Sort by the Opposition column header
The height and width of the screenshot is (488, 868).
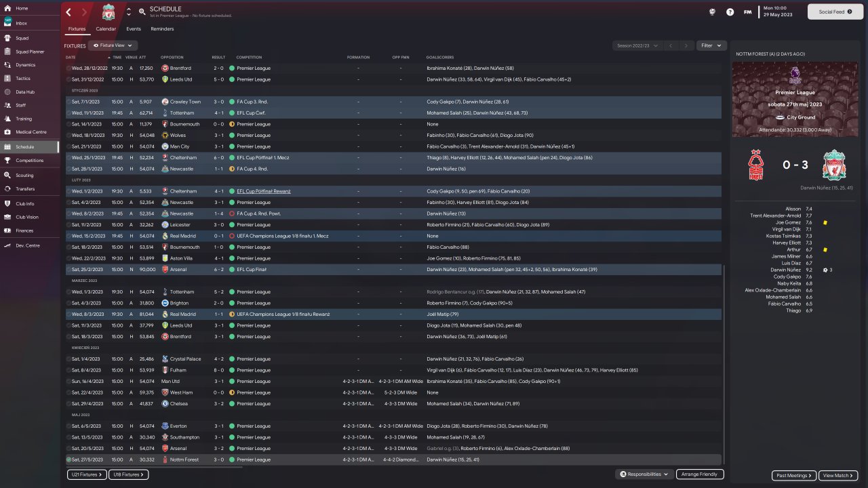[x=172, y=57]
